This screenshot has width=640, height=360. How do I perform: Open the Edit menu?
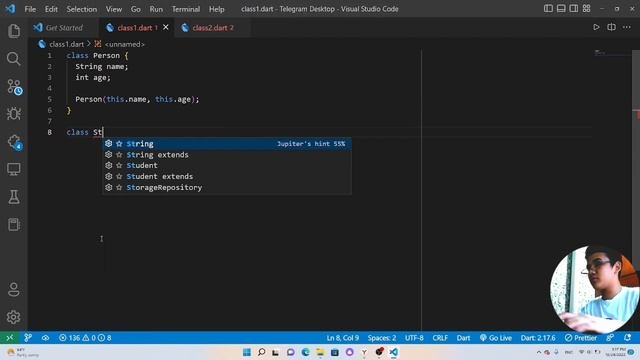pos(51,9)
